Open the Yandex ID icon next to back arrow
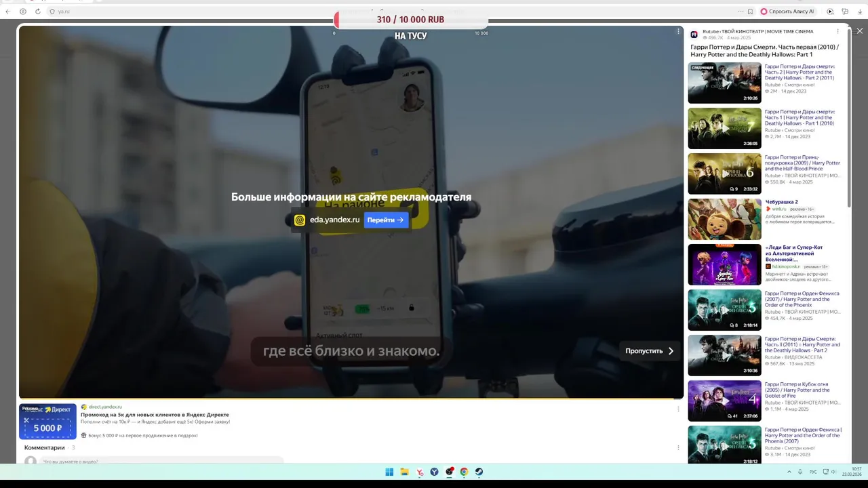Image resolution: width=868 pixels, height=488 pixels. [x=23, y=12]
